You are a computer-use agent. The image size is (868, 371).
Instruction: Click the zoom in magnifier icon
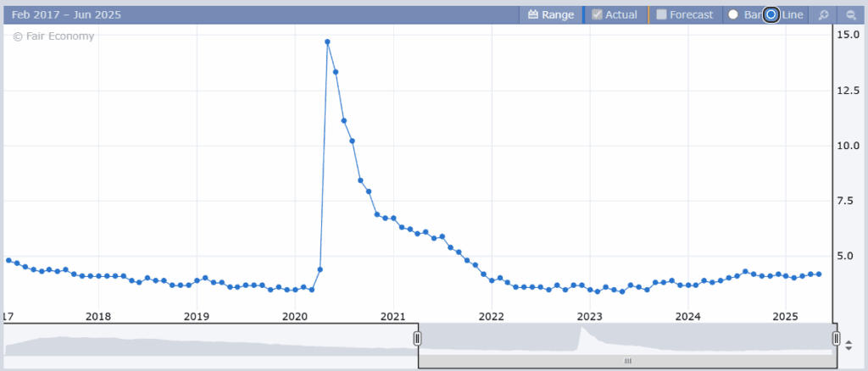(x=823, y=15)
